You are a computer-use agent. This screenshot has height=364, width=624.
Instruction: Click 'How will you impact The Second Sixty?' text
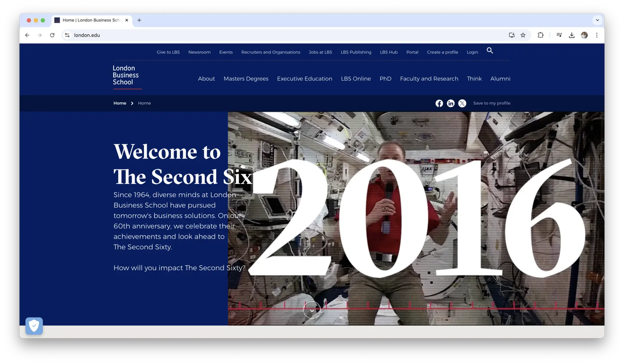pos(179,268)
